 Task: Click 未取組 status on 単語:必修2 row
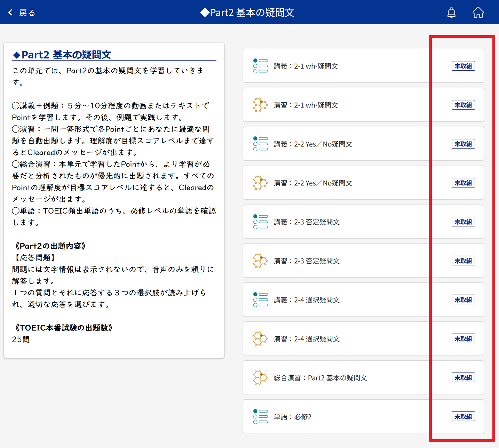(463, 417)
